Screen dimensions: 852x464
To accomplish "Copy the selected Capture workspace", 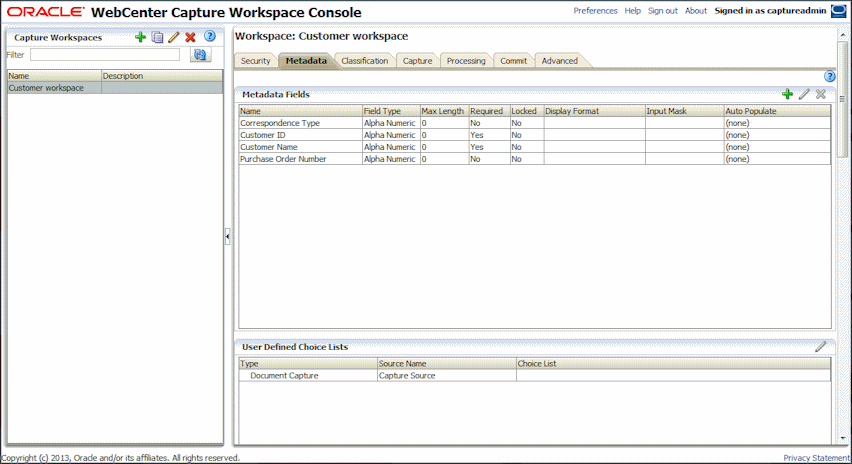I will pos(158,37).
